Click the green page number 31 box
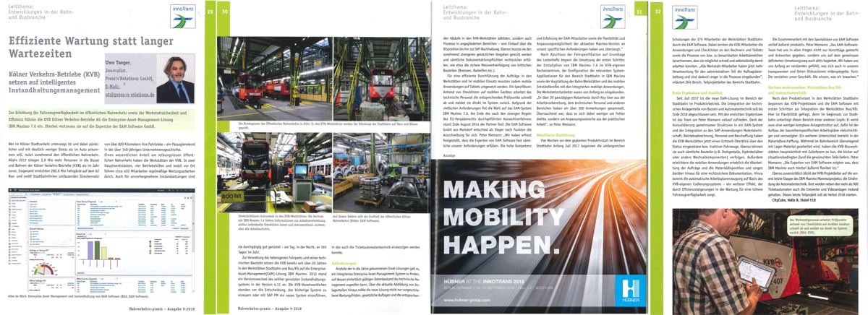The height and width of the screenshot is (315, 868). tap(639, 11)
